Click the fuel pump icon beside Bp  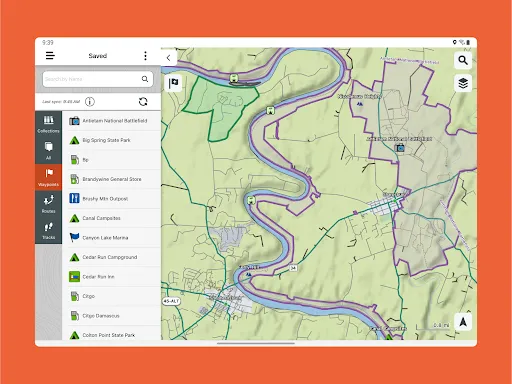[x=74, y=160]
